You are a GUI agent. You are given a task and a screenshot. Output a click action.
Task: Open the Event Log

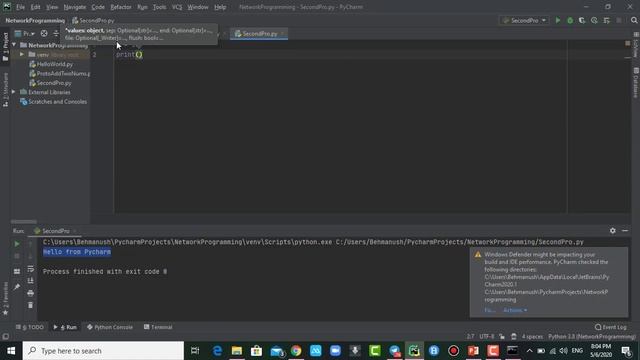pos(611,327)
